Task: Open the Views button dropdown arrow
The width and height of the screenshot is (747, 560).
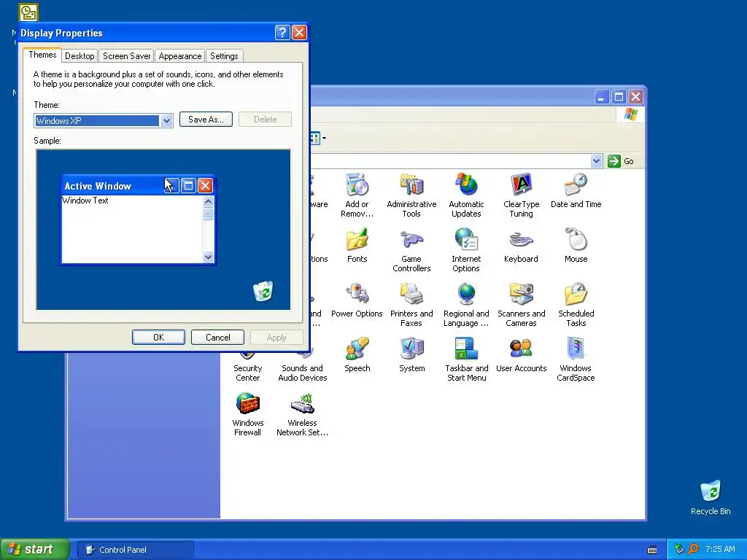Action: coord(325,139)
